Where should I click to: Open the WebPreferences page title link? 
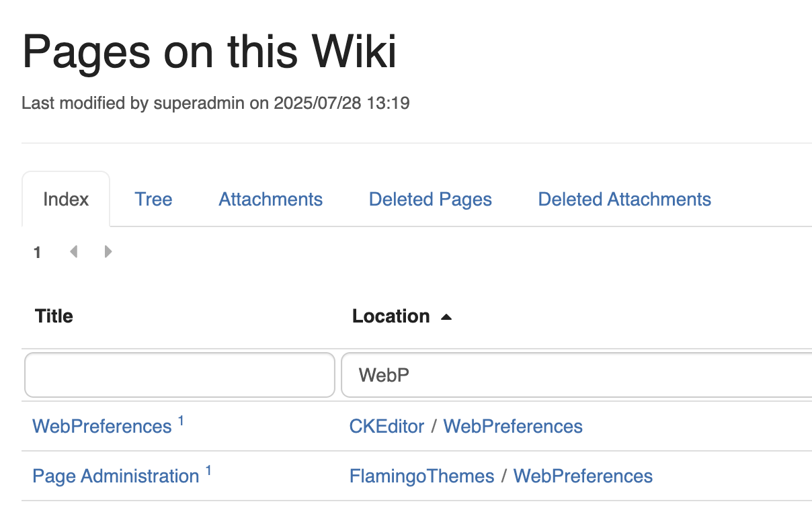coord(102,427)
